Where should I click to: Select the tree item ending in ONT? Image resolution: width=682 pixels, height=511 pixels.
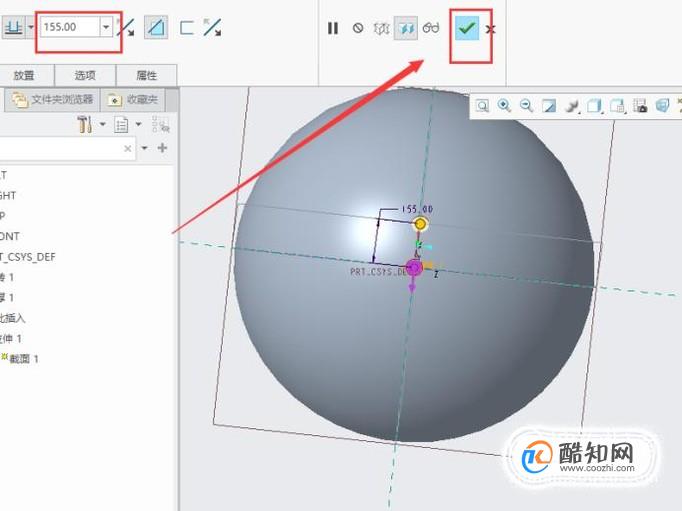click(10, 236)
